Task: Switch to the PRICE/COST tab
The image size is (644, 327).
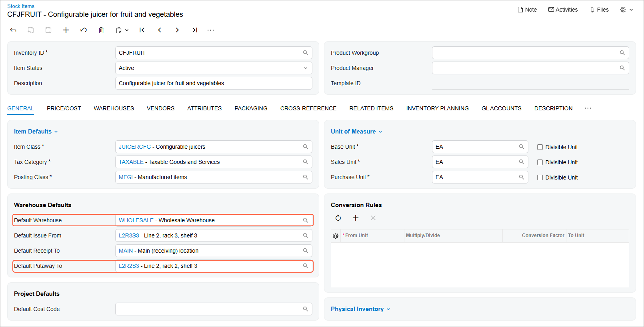Action: point(64,108)
